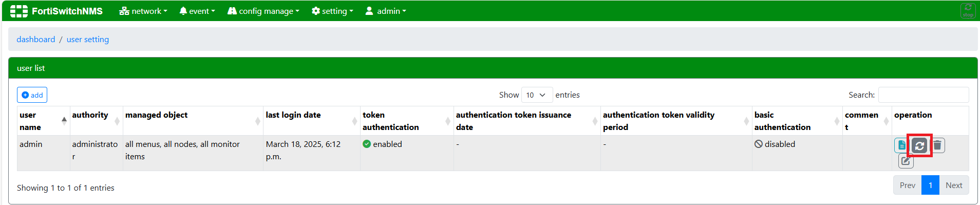Click the Next pagination button

point(954,185)
